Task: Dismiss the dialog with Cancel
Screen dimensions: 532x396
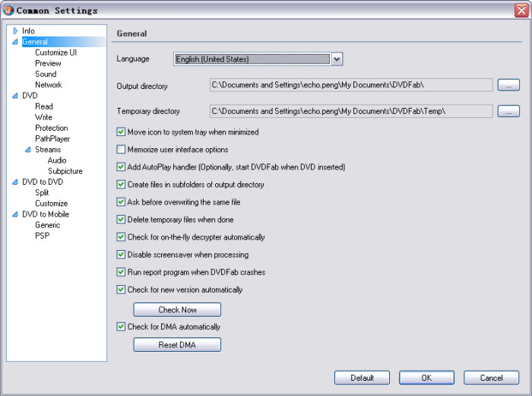Action: point(491,378)
